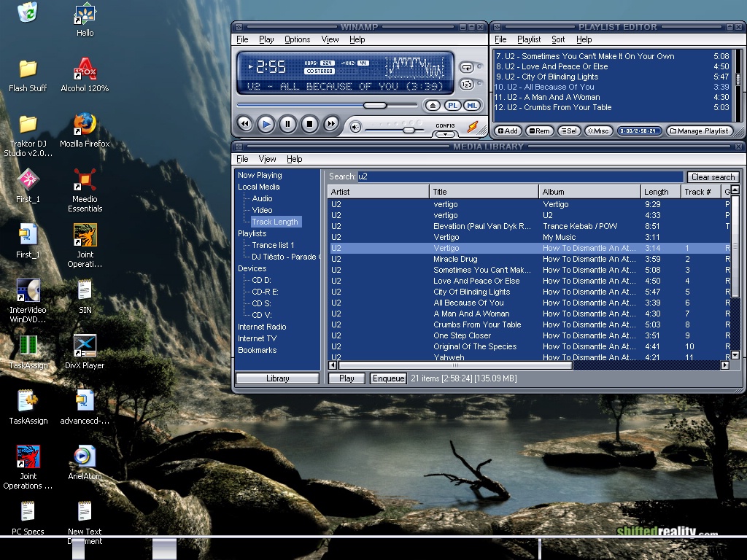This screenshot has width=747, height=560.
Task: Toggle repeat mode in Winamp
Action: tap(466, 68)
